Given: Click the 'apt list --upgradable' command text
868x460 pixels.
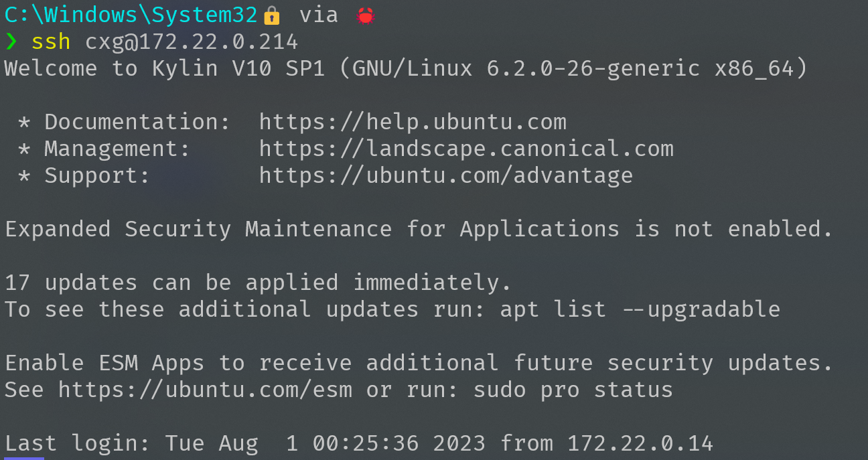Looking at the screenshot, I should pos(640,309).
